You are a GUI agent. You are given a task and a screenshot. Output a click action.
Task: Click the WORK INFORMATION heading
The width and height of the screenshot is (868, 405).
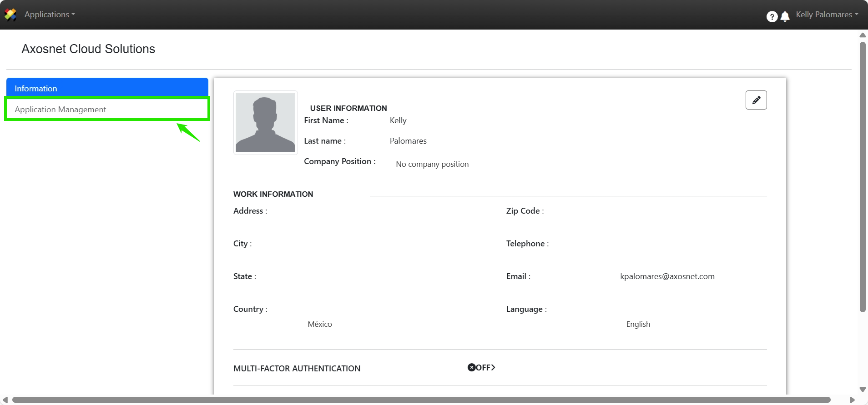pyautogui.click(x=273, y=194)
